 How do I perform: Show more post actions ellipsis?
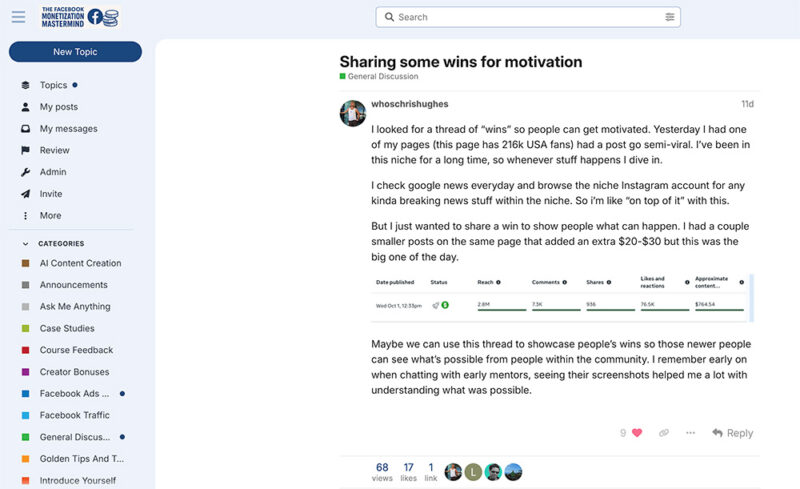point(690,433)
